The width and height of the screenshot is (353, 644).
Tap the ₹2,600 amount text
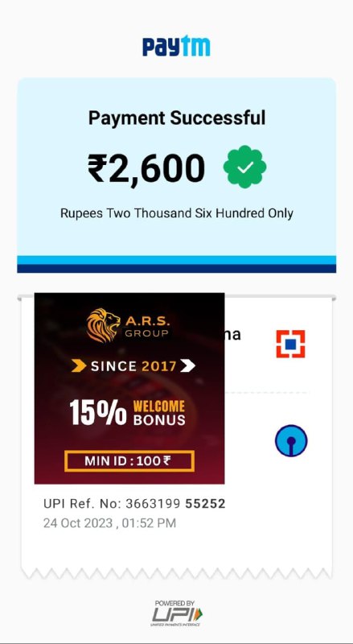click(146, 168)
